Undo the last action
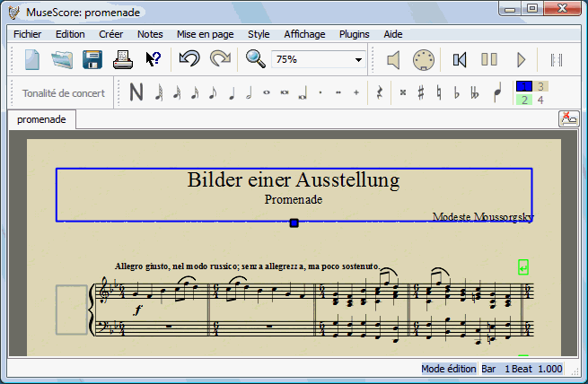The height and width of the screenshot is (384, 588). [189, 59]
